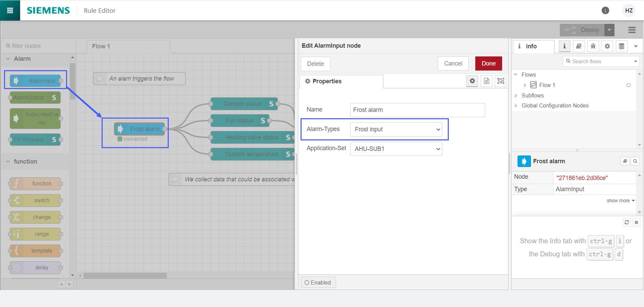
Task: Toggle the Enabled node state button
Action: [318, 282]
